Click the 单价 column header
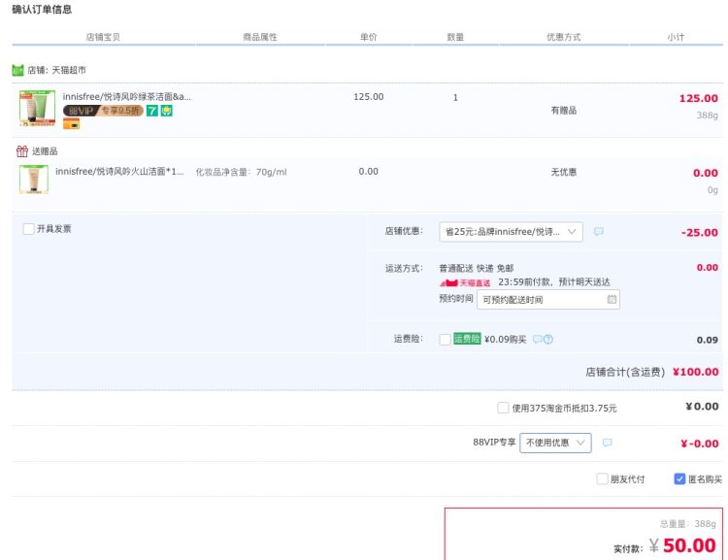728x560 pixels. (369, 37)
